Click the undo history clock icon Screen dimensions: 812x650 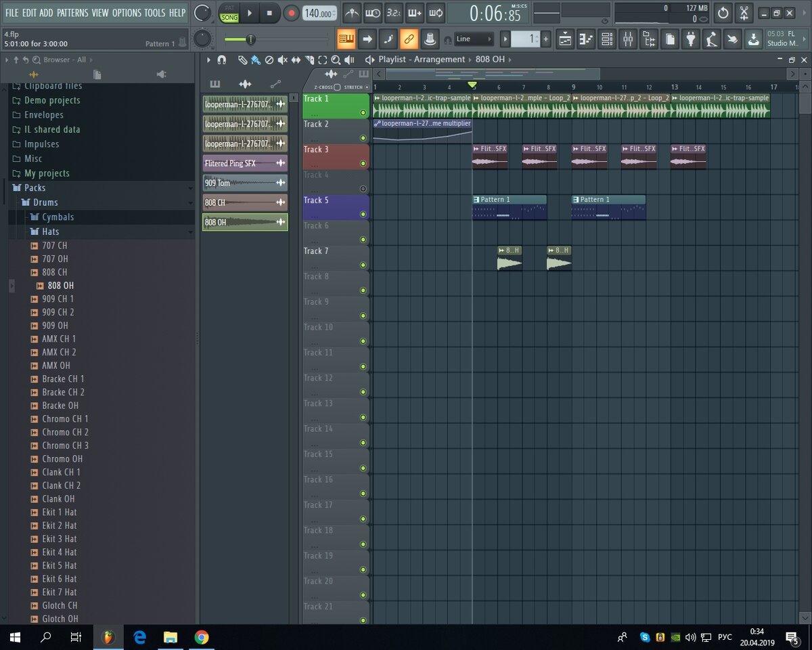point(723,12)
